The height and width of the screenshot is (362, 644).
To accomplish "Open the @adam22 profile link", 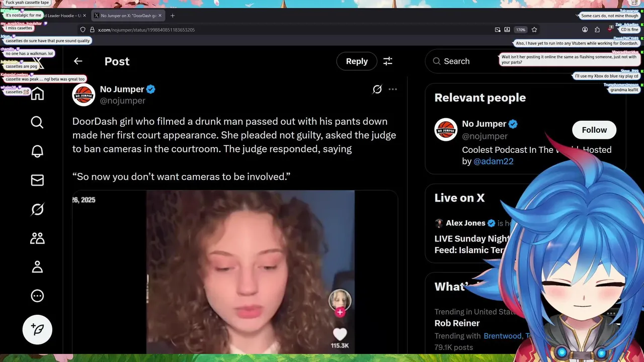I will pos(494,161).
